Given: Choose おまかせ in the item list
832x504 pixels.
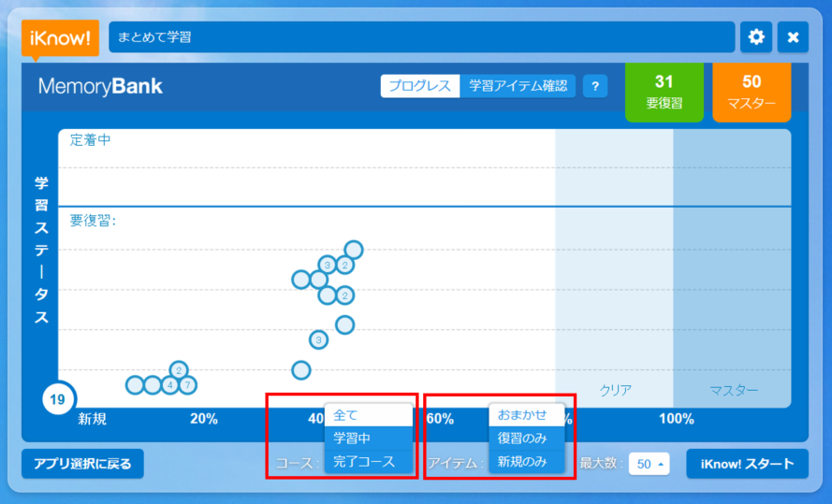Looking at the screenshot, I should (x=526, y=415).
